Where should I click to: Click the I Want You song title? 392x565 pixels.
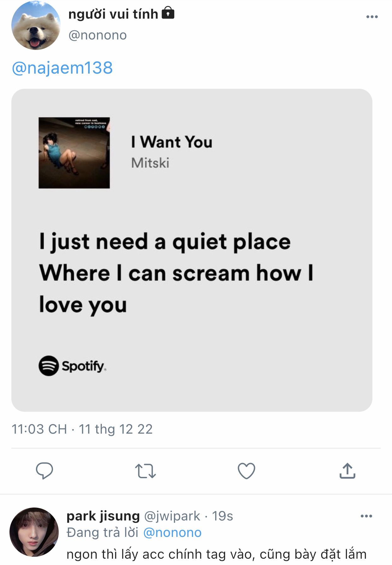point(172,142)
